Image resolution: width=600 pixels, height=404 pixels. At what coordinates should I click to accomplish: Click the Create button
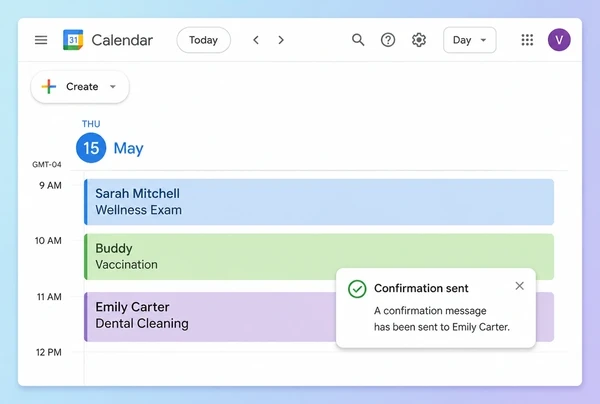(x=80, y=86)
